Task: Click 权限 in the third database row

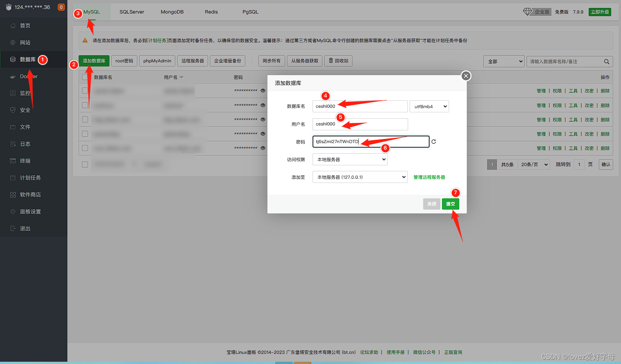Action: pos(557,120)
